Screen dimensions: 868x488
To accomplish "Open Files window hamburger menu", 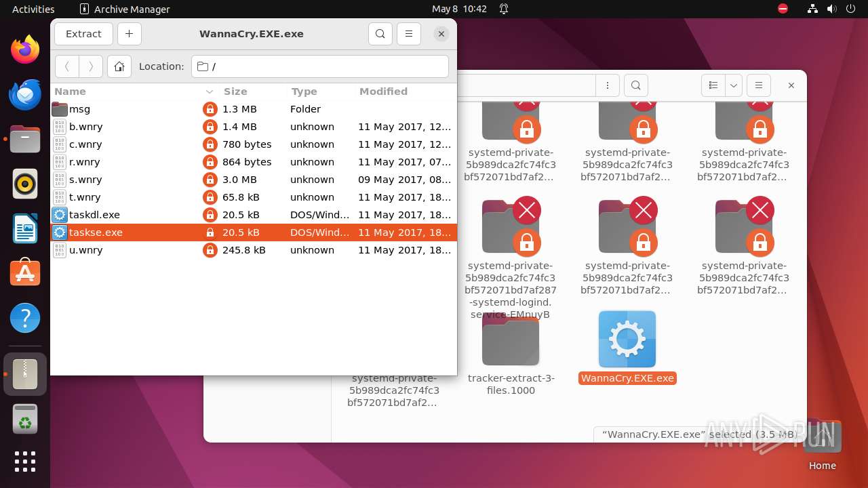I will click(759, 85).
